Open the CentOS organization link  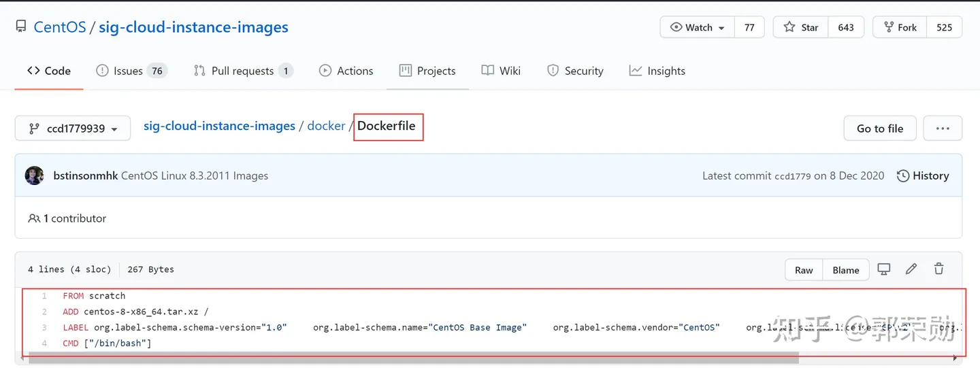point(60,27)
